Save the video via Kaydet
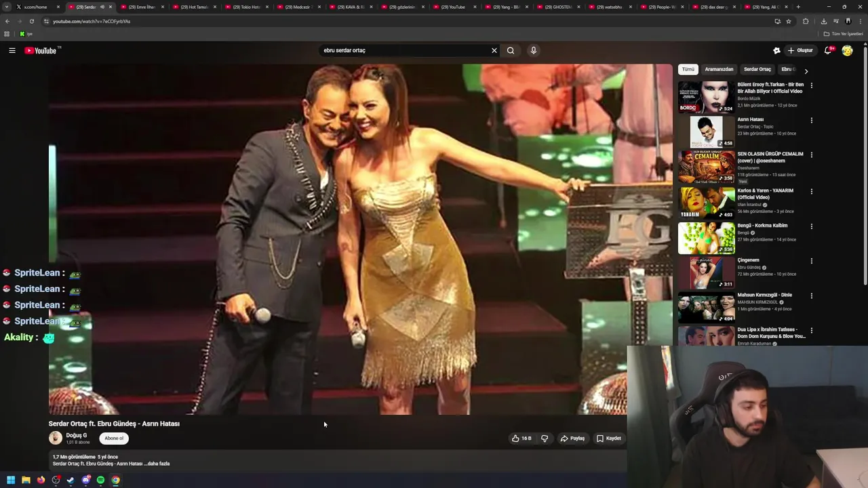Screen dimensions: 868x488 [609, 439]
